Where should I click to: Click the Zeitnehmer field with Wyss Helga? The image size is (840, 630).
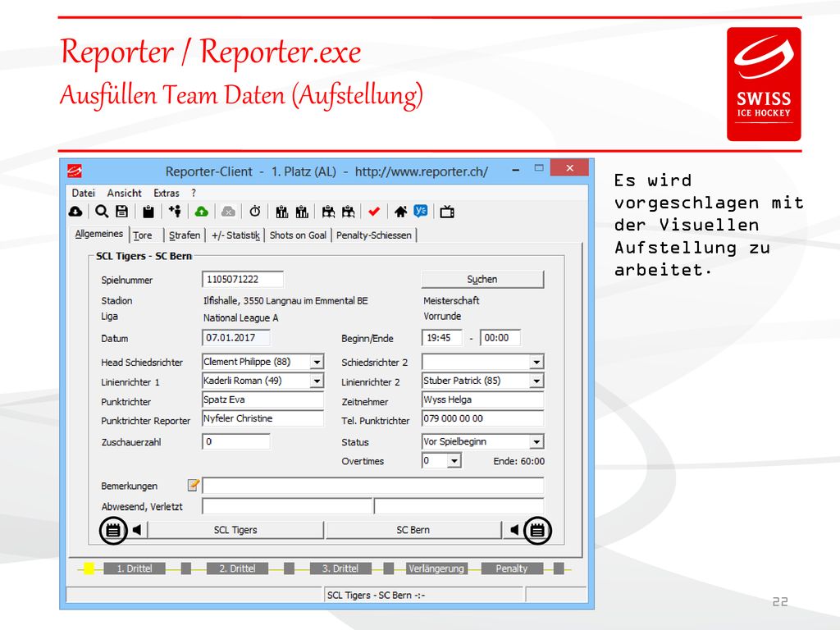click(482, 399)
